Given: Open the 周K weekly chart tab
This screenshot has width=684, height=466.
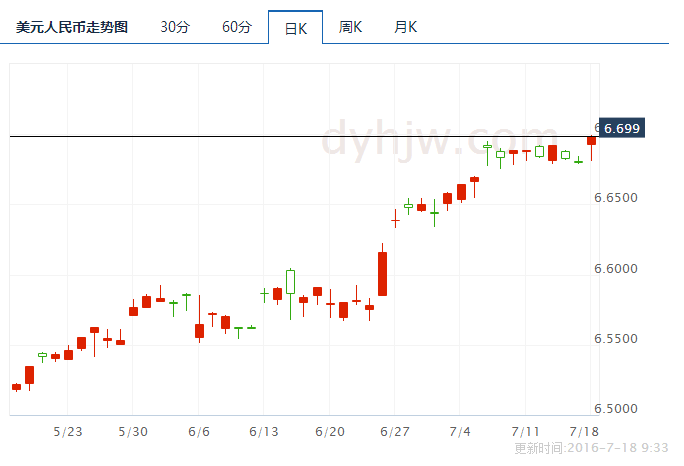Looking at the screenshot, I should click(350, 27).
